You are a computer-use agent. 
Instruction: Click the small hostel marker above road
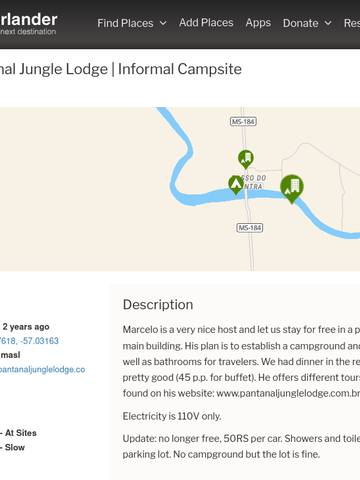coord(246,159)
